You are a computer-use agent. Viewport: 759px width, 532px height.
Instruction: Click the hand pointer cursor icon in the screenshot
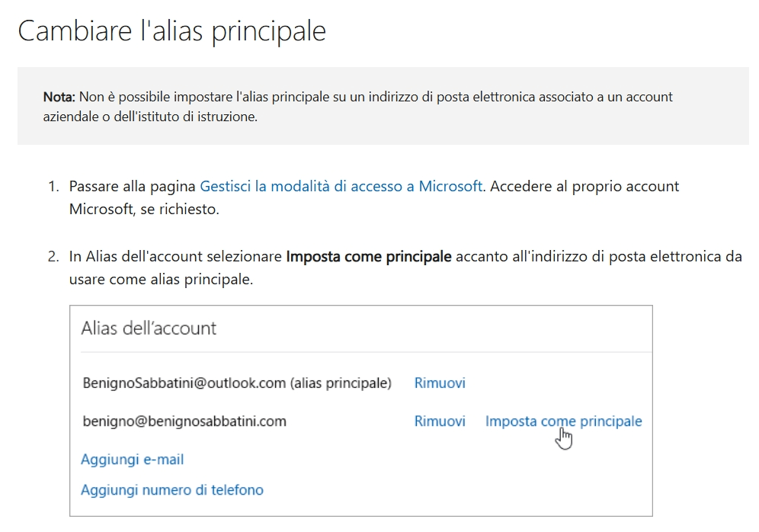(x=564, y=438)
